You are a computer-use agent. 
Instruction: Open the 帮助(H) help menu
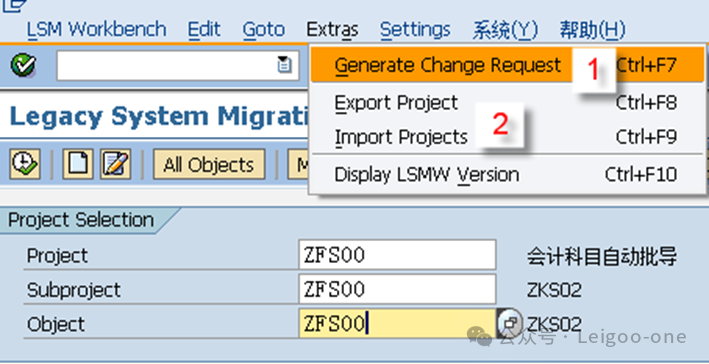592,30
